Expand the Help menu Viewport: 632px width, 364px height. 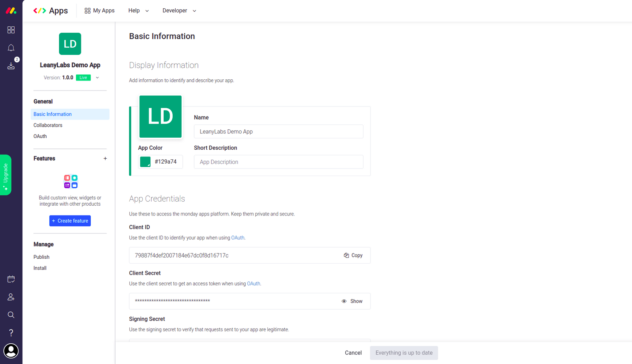click(138, 11)
